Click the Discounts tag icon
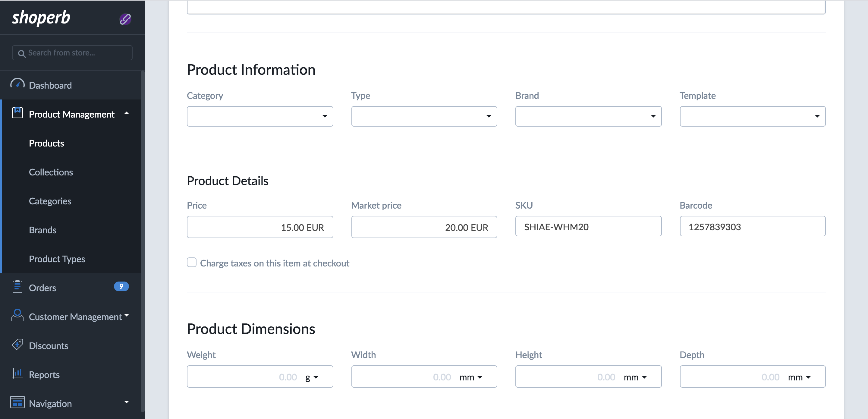This screenshot has height=419, width=868. click(x=17, y=345)
